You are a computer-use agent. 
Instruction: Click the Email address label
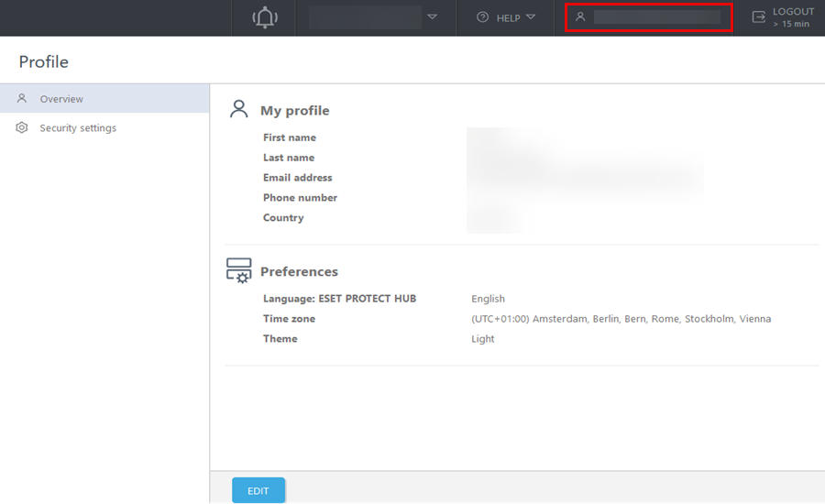[297, 178]
